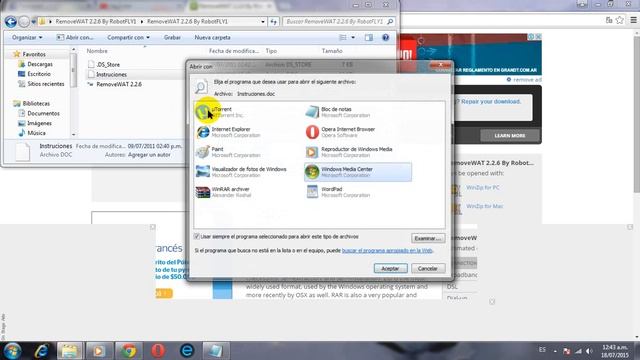Click the Explorer forward arrow button
640x360 pixels.
click(x=24, y=22)
